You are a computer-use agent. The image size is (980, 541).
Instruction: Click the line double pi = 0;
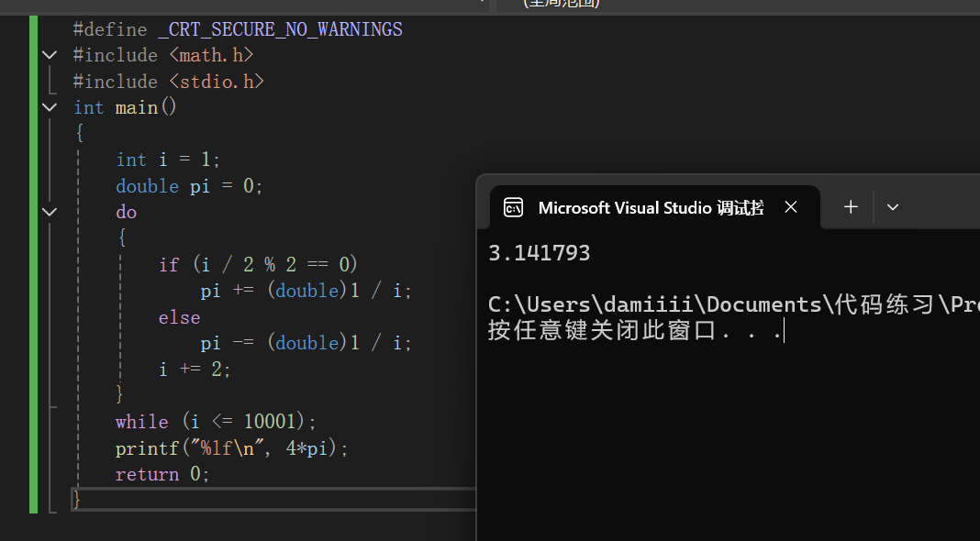[189, 186]
